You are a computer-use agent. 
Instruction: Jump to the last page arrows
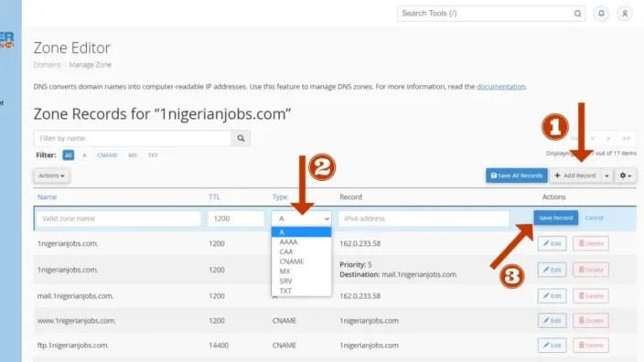coord(626,138)
